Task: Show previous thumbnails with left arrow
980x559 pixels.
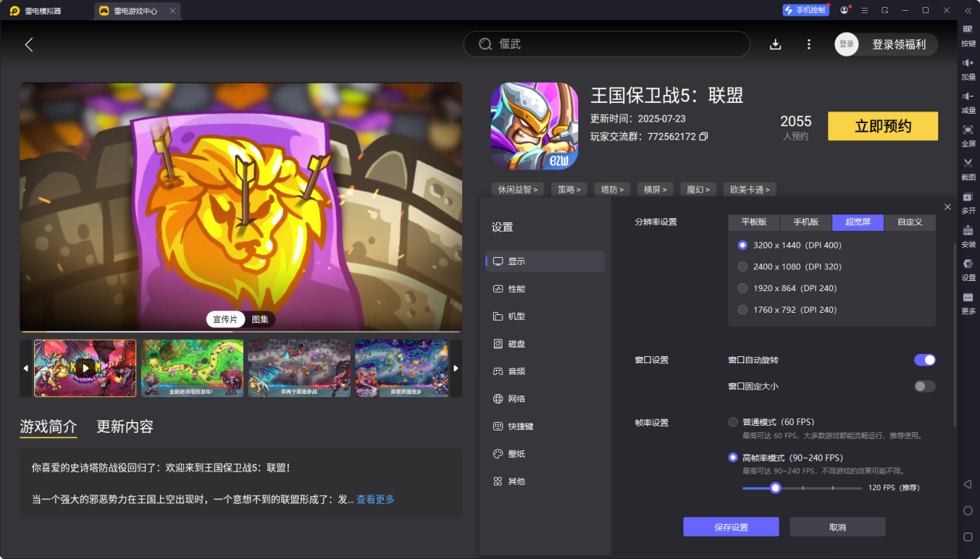Action: coord(26,368)
